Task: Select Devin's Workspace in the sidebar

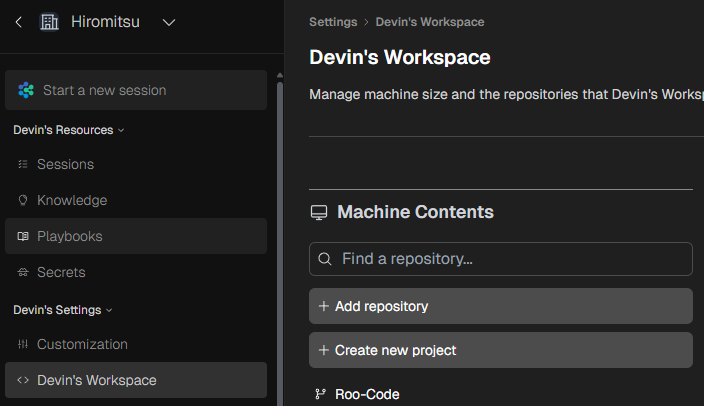Action: [136, 380]
